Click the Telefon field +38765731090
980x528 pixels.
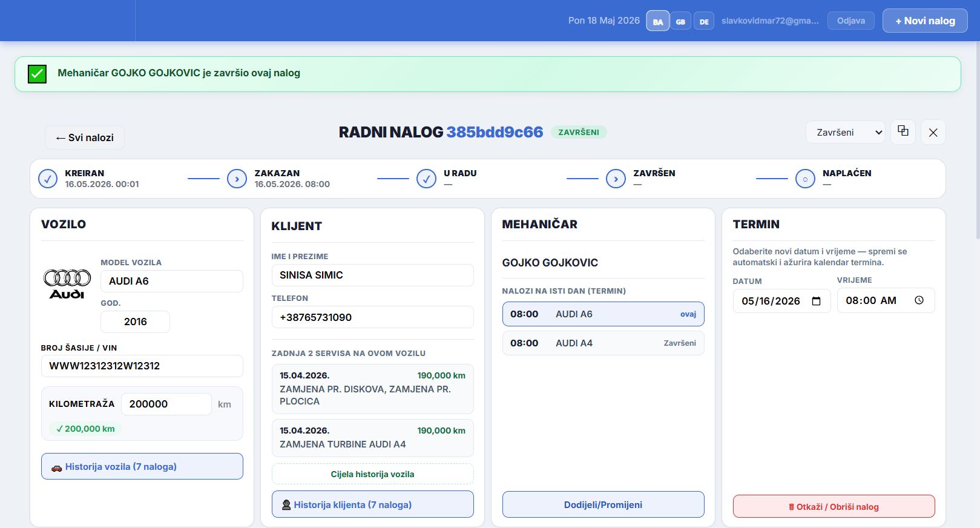click(373, 317)
